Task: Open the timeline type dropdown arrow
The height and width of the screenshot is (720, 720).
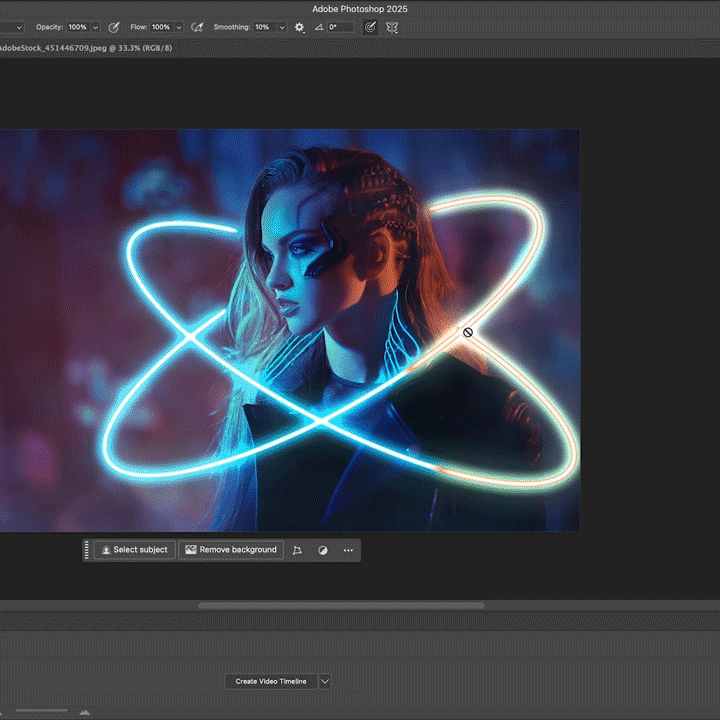Action: pos(325,681)
